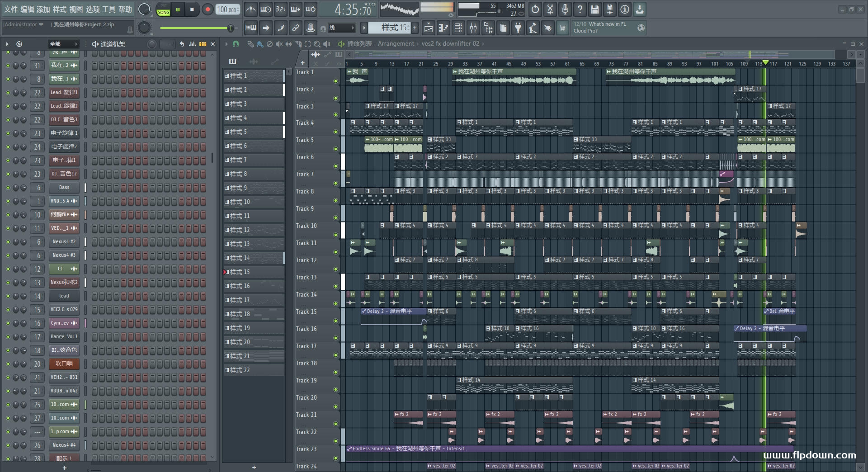Viewport: 868px width, 472px height.
Task: Click the save project floppy icon
Action: 595,9
